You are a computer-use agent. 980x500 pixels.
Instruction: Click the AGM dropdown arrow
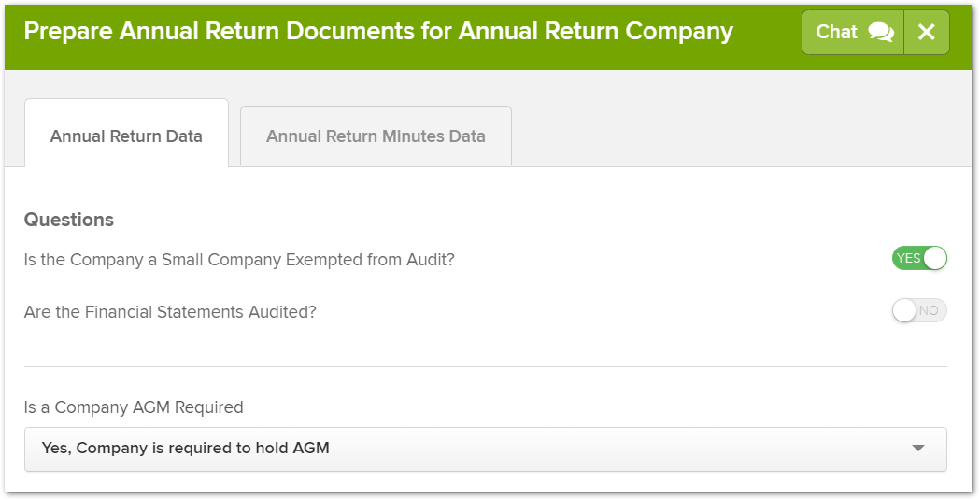tap(917, 448)
